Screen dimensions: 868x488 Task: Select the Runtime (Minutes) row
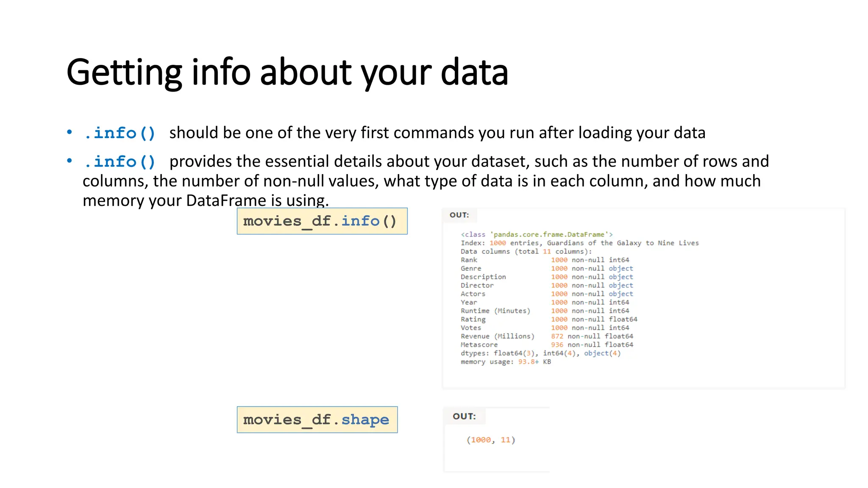tap(545, 311)
